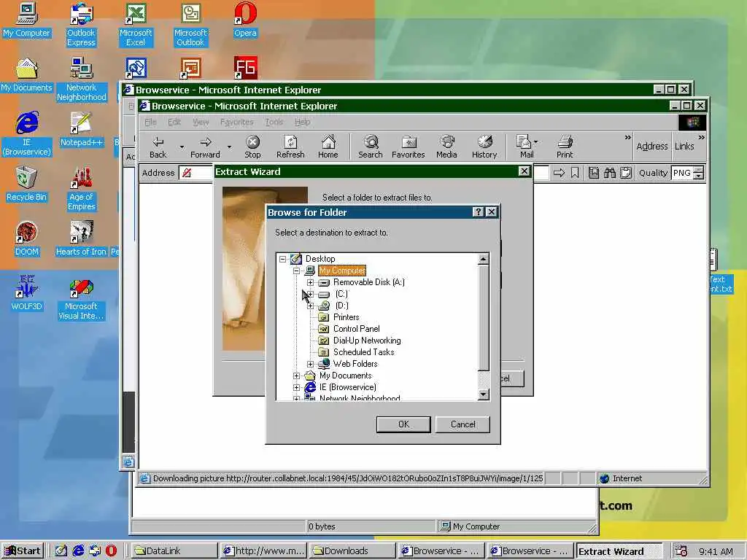Image resolution: width=747 pixels, height=560 pixels.
Task: Open My Computer desktop icon
Action: (27, 21)
